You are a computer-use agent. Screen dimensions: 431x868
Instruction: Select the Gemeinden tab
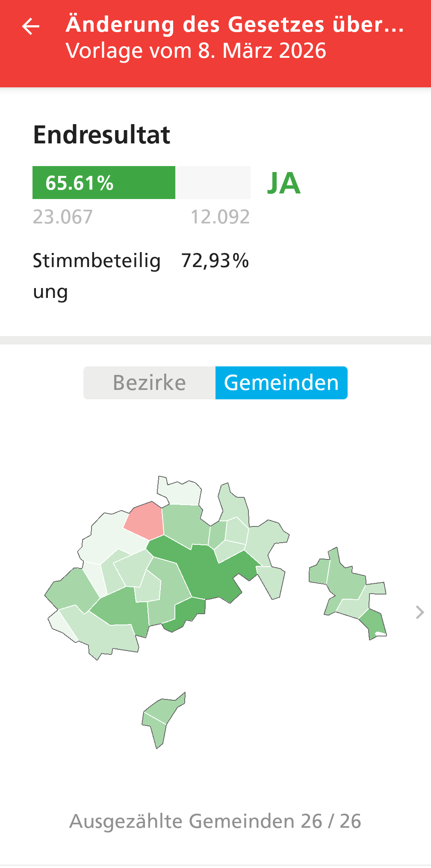[x=281, y=383]
